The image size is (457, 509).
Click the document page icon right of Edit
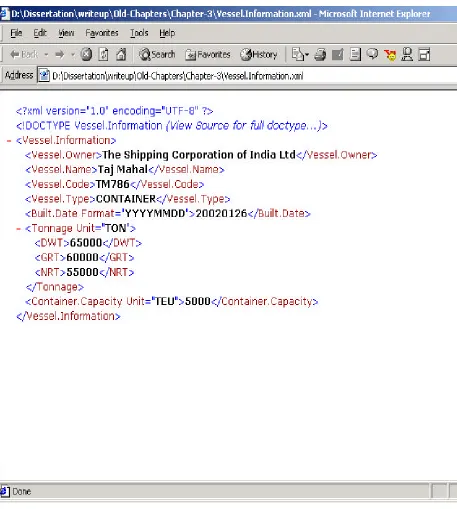355,54
